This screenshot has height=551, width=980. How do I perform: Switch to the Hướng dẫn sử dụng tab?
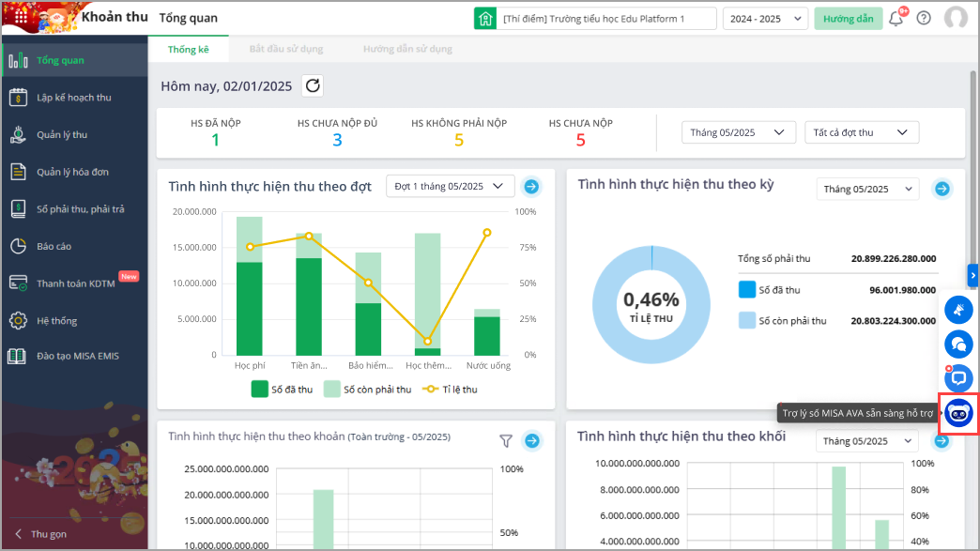407,49
